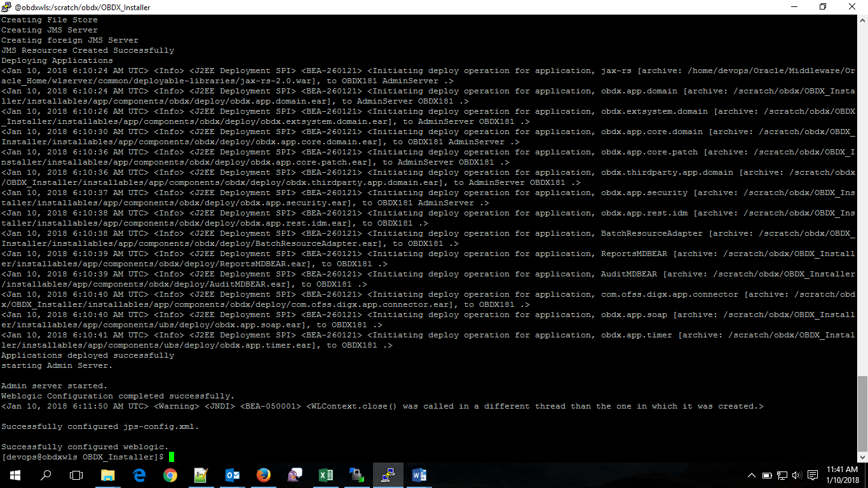Restore down the PuTTY window
The width and height of the screenshot is (868, 488).
tap(823, 7)
